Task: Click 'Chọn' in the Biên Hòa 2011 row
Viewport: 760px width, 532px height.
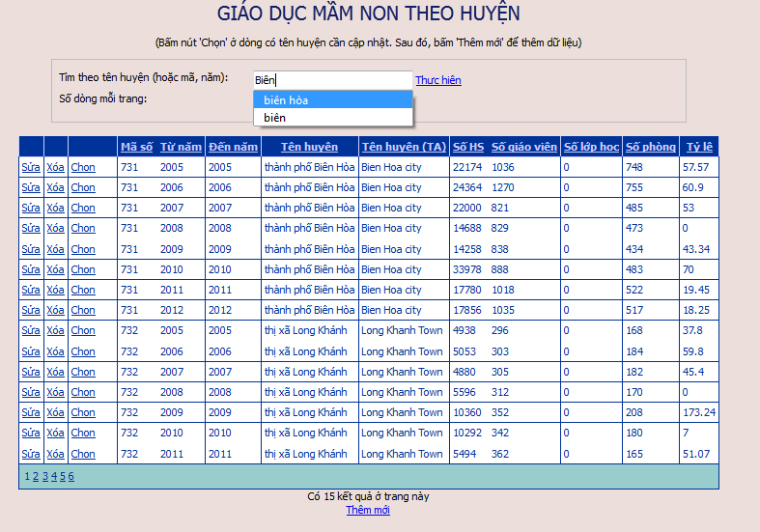Action: click(x=83, y=290)
